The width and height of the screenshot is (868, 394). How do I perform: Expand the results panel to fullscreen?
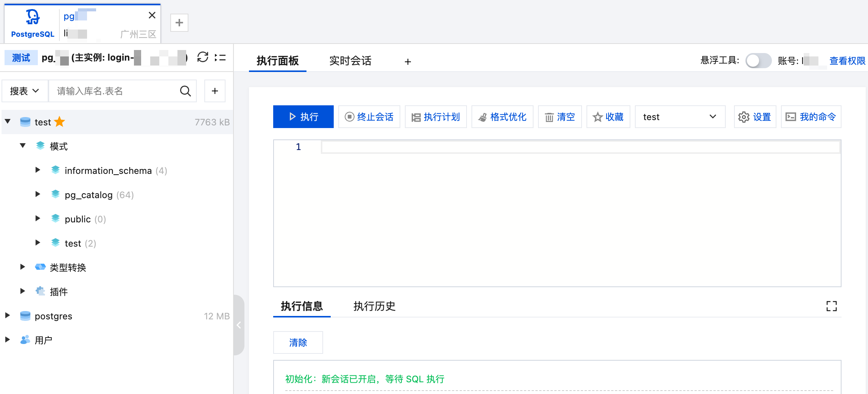coord(831,306)
